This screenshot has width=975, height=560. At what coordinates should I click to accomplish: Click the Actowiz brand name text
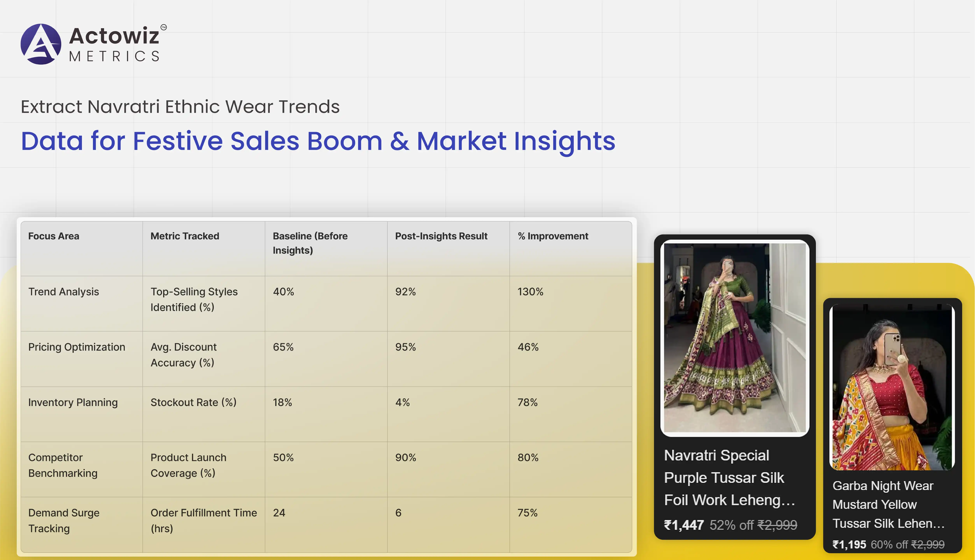(114, 36)
